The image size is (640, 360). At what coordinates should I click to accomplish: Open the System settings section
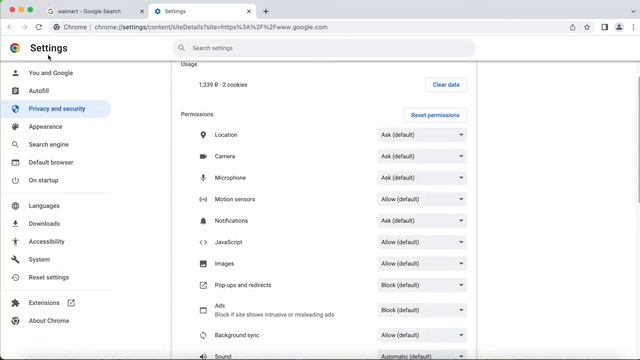click(39, 260)
